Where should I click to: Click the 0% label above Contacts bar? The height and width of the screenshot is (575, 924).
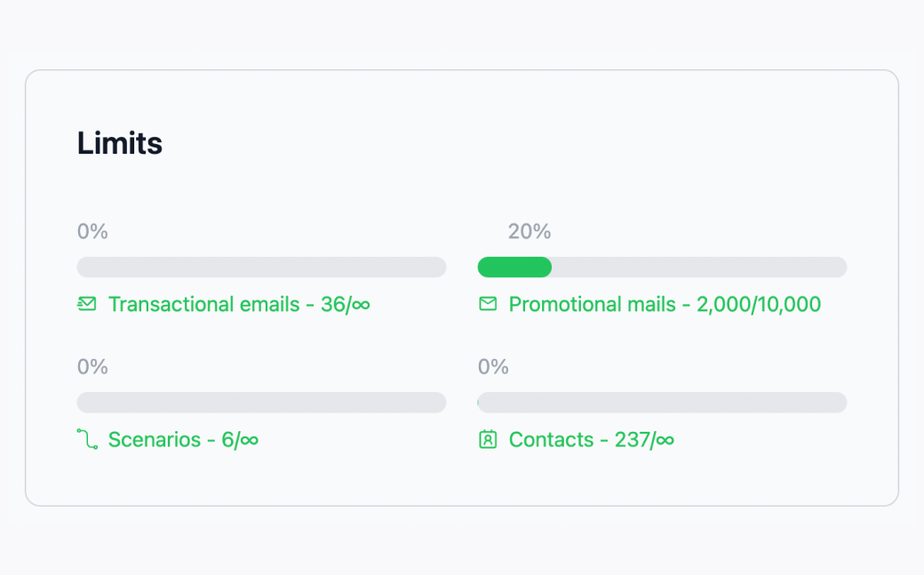click(493, 366)
